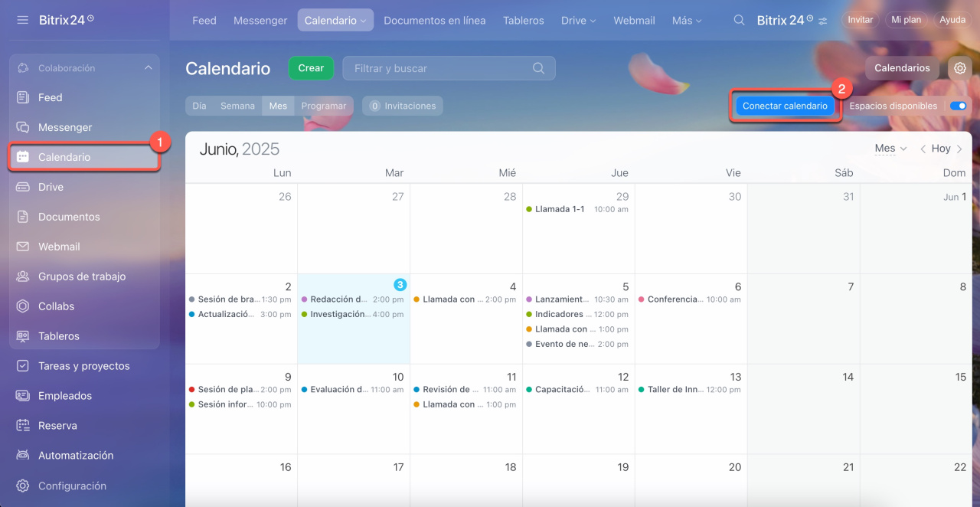Switch to Programar view tab
The image size is (980, 507).
[x=324, y=106]
